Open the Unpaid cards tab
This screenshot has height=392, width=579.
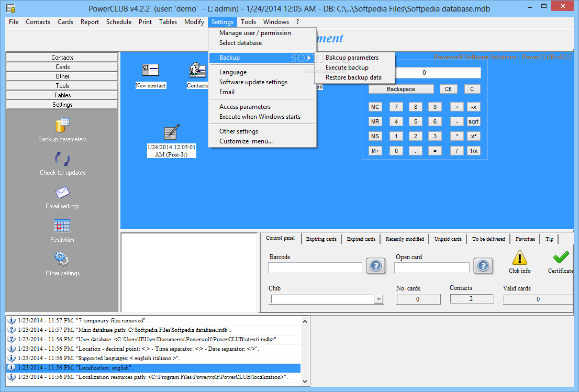(x=448, y=239)
